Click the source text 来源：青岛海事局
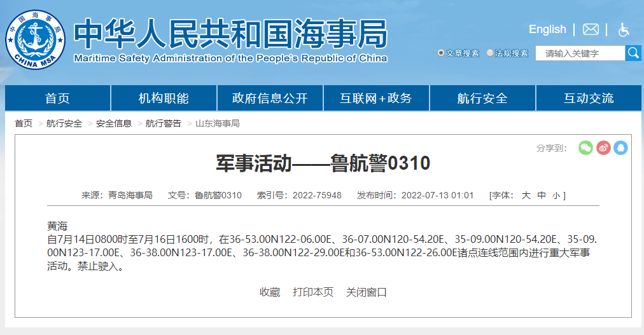The width and height of the screenshot is (644, 335). pos(117,195)
